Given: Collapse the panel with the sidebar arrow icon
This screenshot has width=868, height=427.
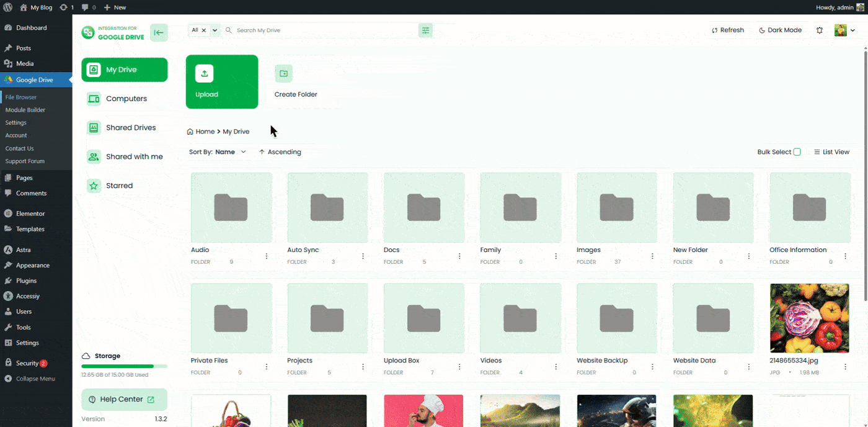Looking at the screenshot, I should (159, 32).
